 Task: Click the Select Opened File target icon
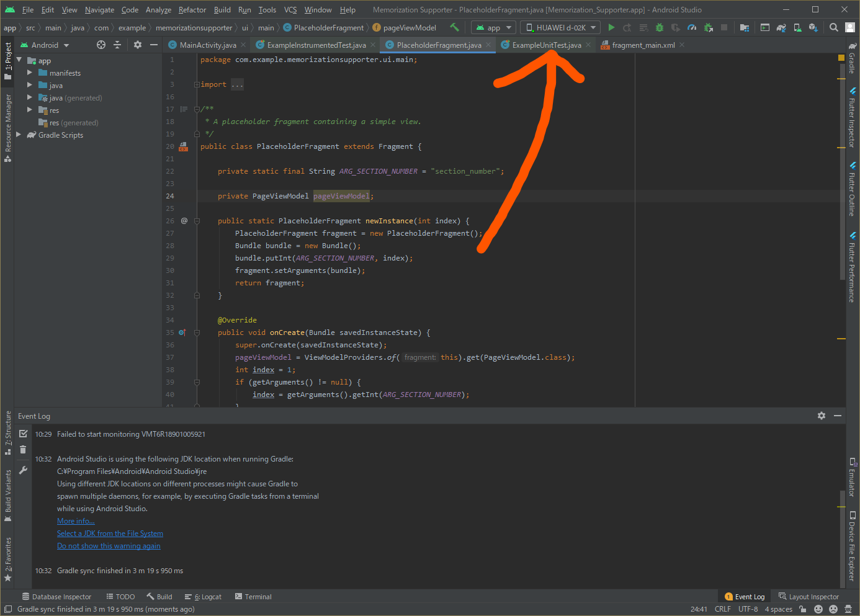[101, 45]
